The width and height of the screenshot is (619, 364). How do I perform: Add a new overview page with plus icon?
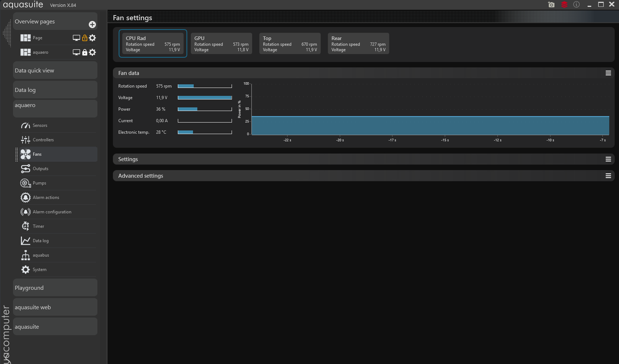pyautogui.click(x=92, y=25)
